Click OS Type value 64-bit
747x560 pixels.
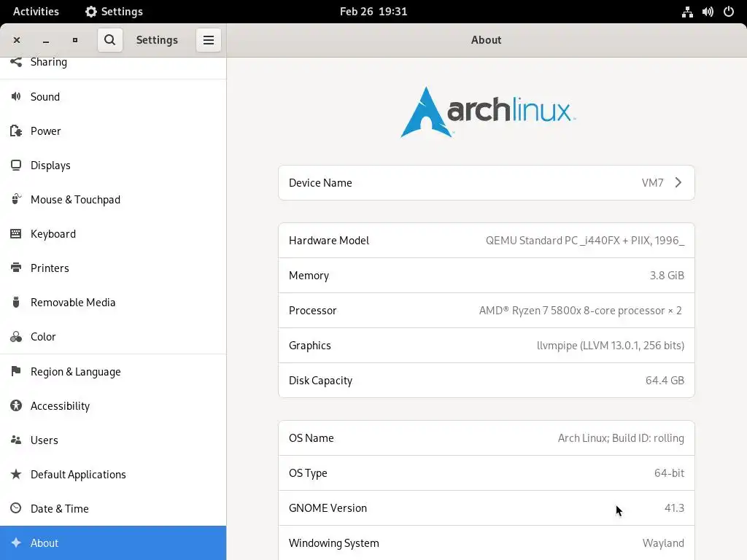(669, 472)
